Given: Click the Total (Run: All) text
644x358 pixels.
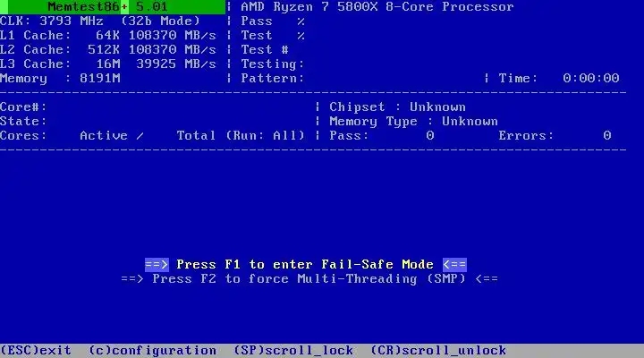Looking at the screenshot, I should 241,136.
